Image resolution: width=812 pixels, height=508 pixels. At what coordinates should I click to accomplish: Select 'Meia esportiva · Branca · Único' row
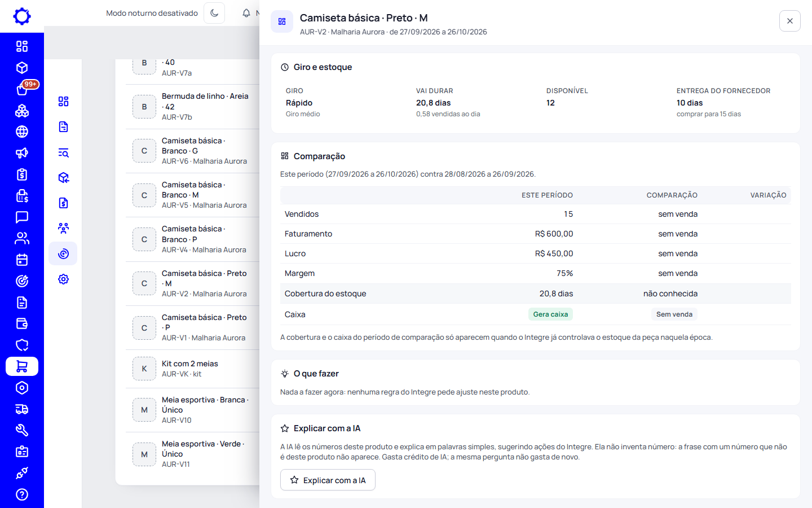(x=192, y=410)
